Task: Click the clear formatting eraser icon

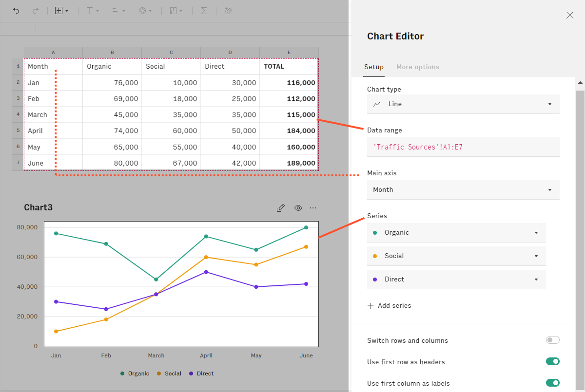Action: click(228, 11)
